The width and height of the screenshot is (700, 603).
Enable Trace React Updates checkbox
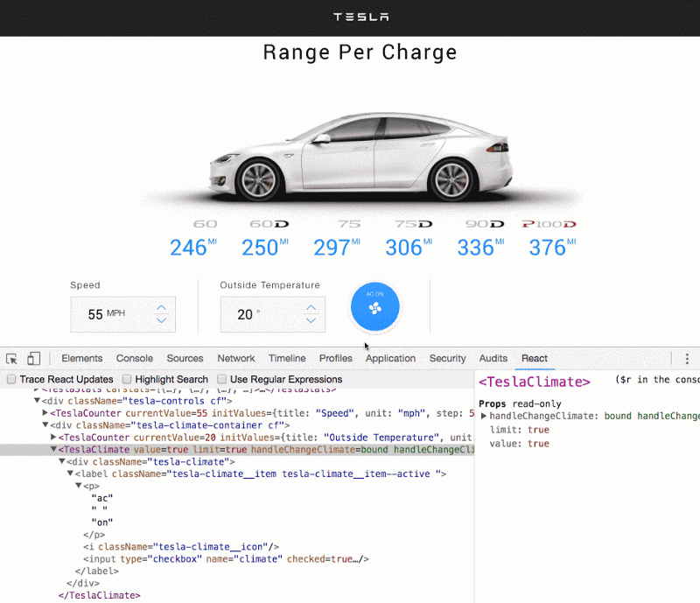click(x=11, y=380)
